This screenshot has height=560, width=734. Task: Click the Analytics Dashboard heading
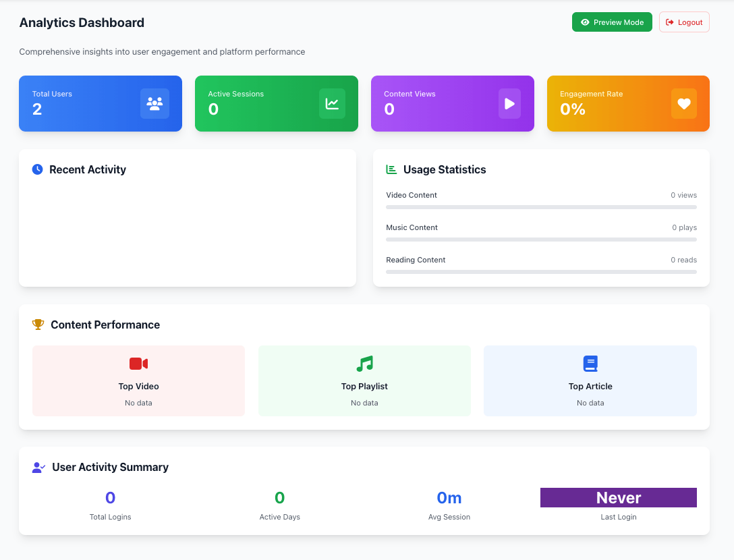(82, 22)
